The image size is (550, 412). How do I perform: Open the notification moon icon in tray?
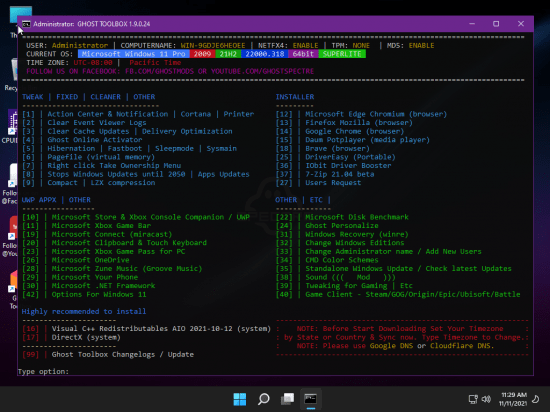[536, 399]
